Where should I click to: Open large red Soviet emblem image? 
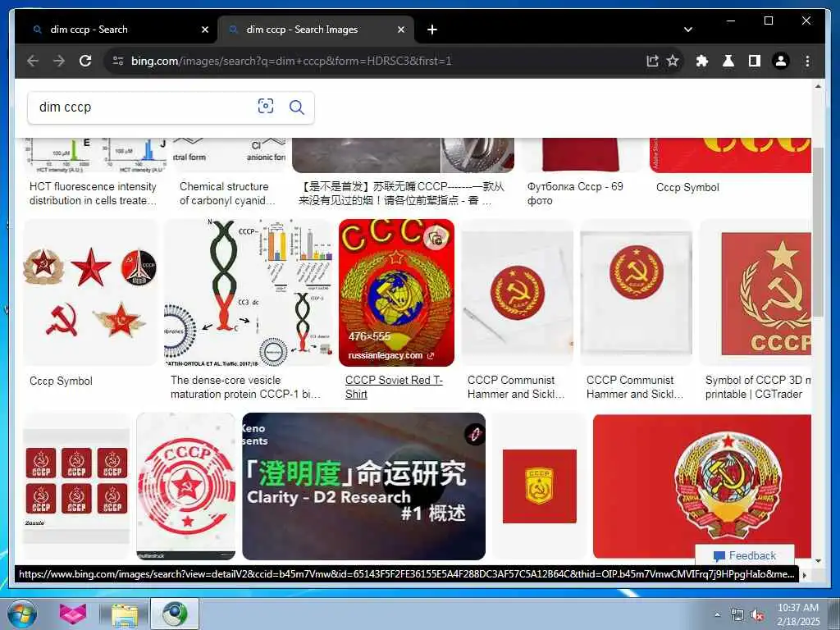coord(702,486)
